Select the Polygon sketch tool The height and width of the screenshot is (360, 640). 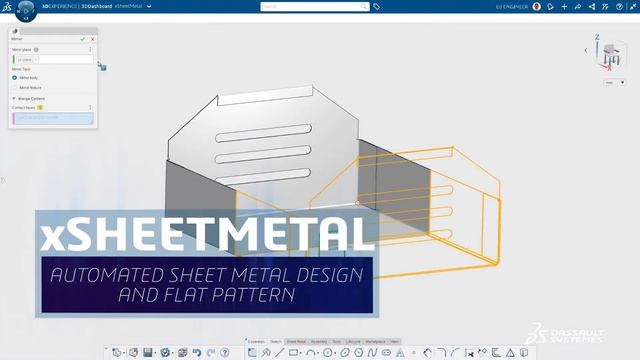point(359,352)
